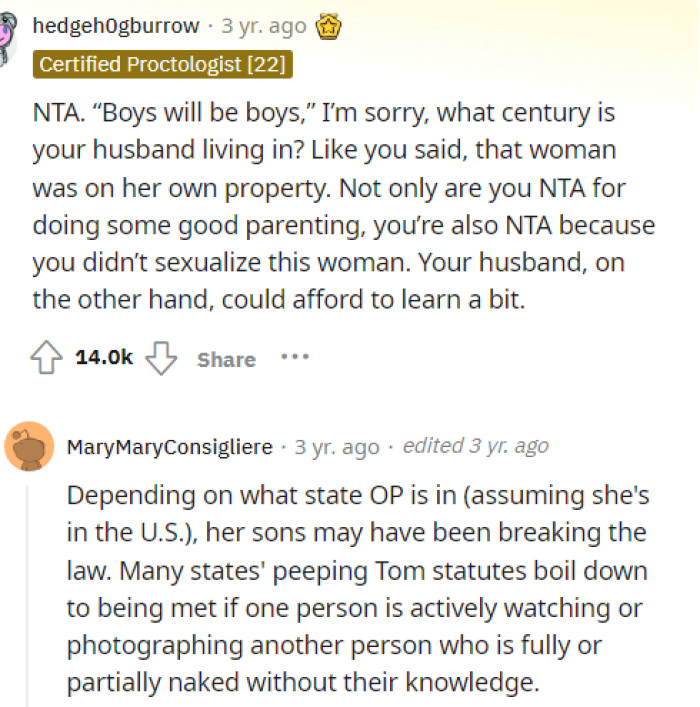Click the 14.0k vote score
This screenshot has height=707, width=700.
(104, 358)
